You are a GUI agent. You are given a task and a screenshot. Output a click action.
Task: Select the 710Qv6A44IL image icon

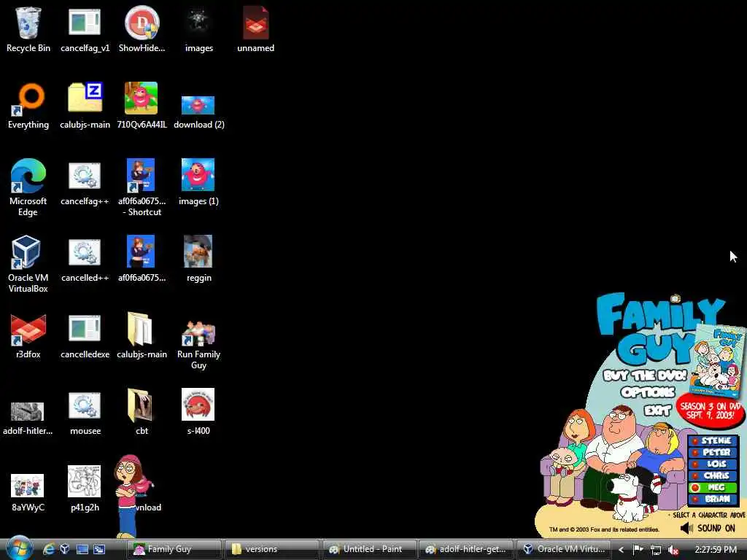tap(142, 106)
